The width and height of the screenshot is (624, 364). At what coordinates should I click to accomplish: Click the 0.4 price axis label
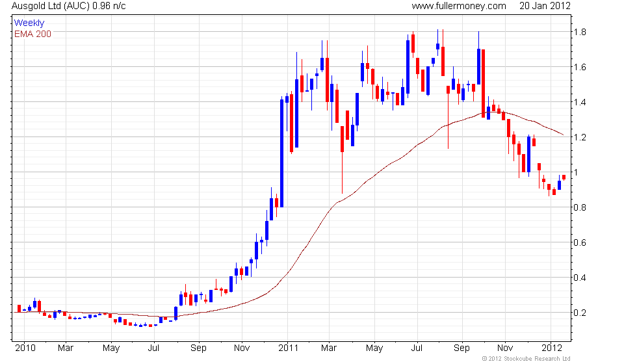[580, 278]
